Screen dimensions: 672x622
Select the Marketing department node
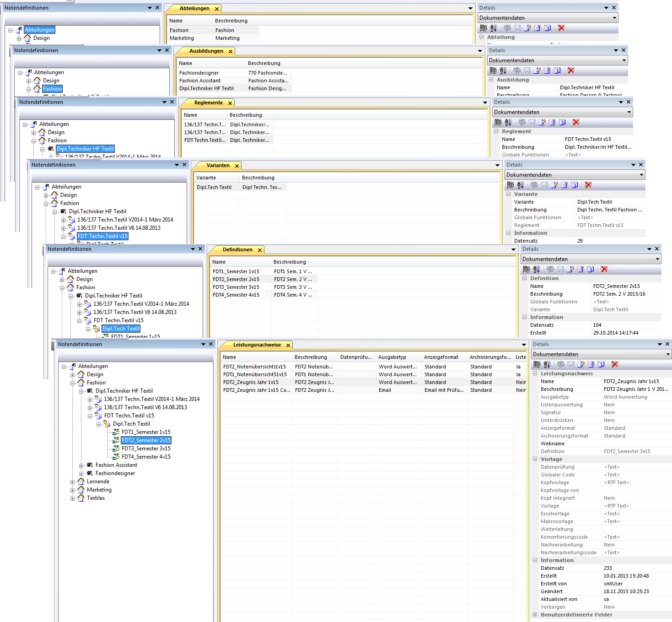[99, 489]
